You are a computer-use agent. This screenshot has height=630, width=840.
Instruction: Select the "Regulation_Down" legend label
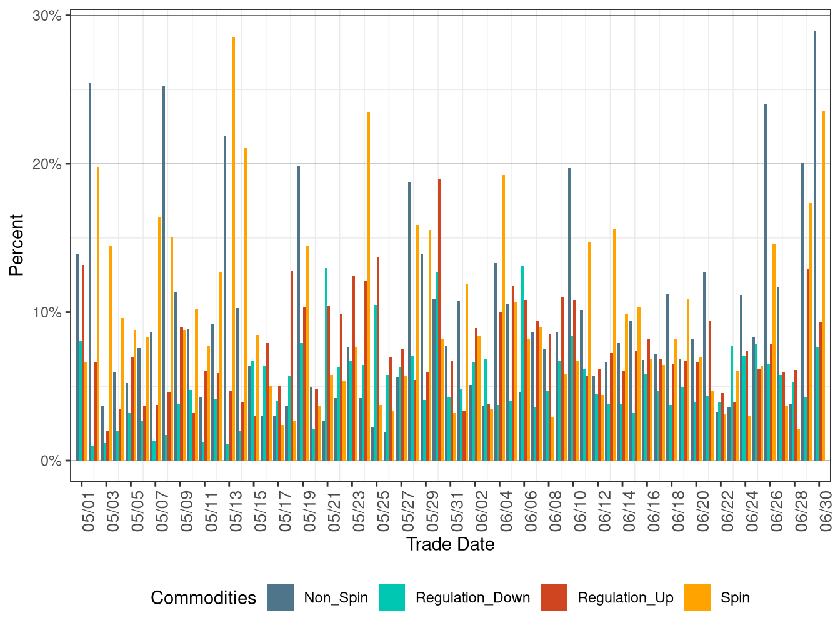472,598
